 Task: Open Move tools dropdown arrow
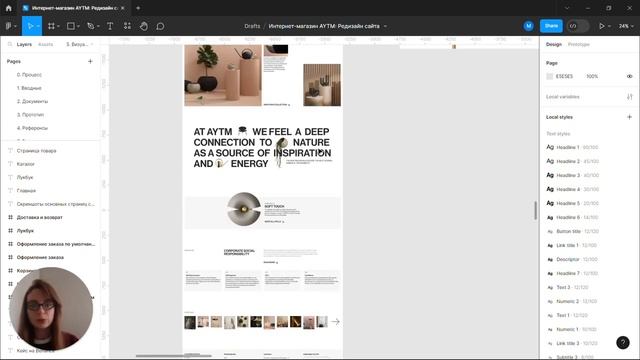point(38,26)
